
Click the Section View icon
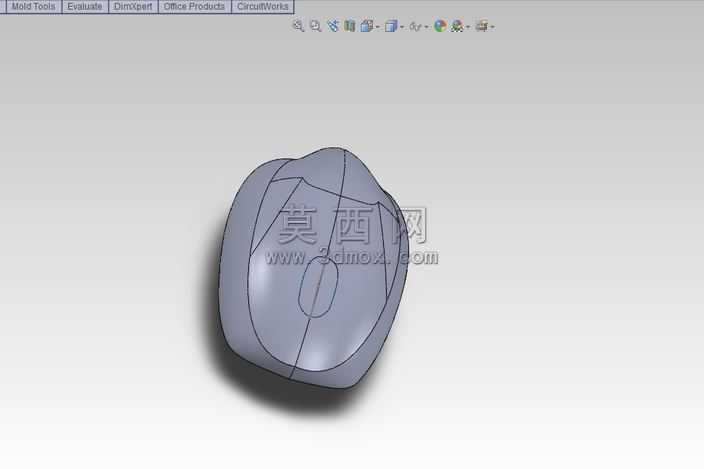[350, 26]
